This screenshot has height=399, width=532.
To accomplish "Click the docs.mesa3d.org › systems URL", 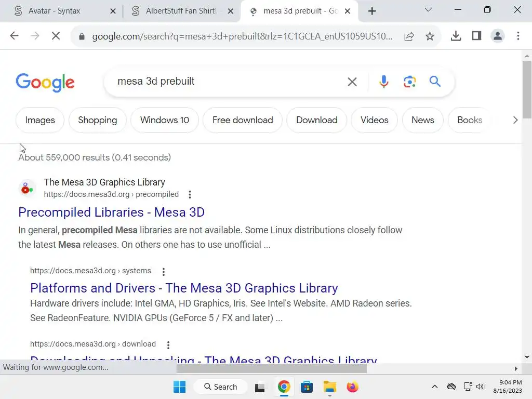I will [x=90, y=271].
